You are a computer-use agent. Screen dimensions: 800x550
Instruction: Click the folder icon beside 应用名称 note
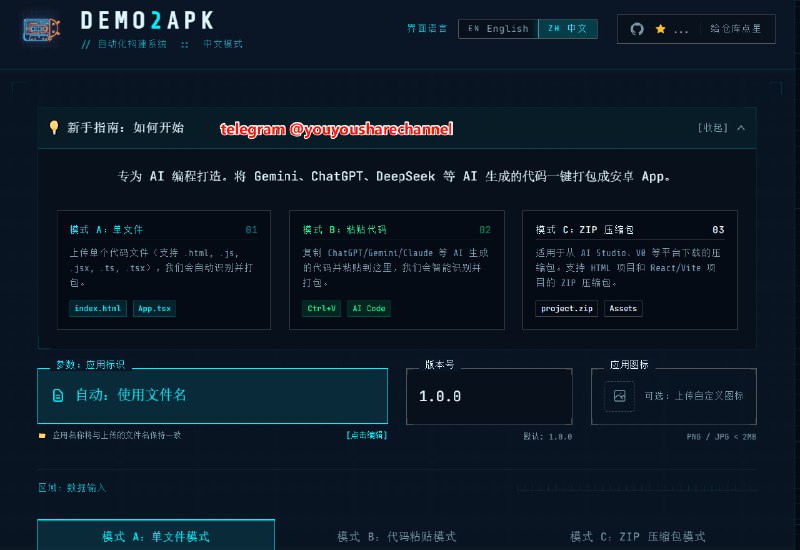[42, 435]
